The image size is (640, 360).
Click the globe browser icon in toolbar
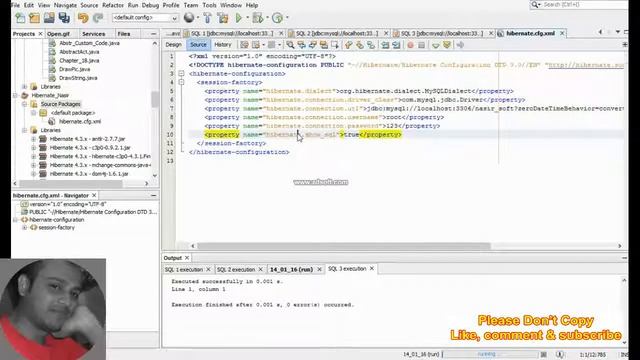click(x=189, y=18)
